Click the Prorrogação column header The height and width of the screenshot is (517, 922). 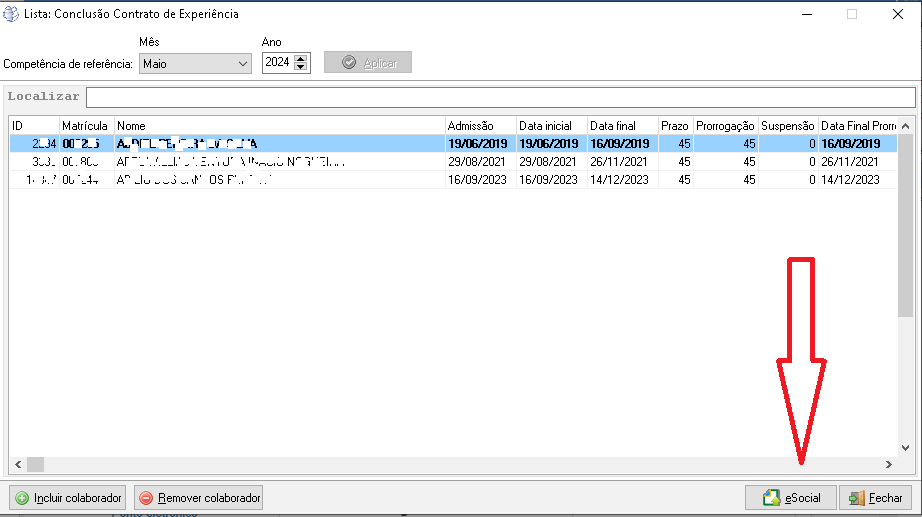click(x=724, y=125)
